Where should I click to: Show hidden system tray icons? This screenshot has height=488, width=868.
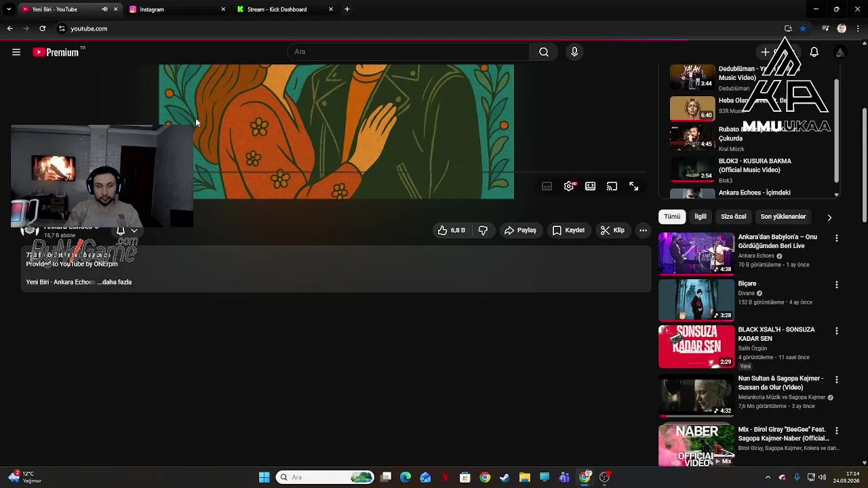coord(768,477)
